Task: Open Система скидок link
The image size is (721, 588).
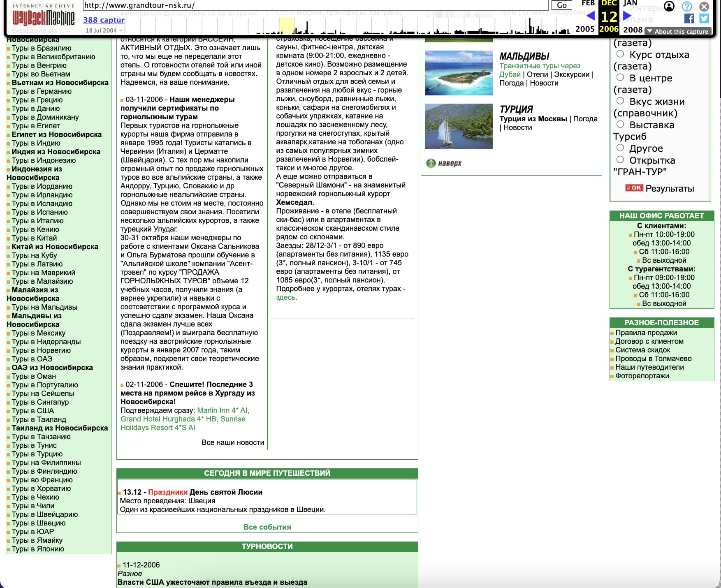Action: [643, 350]
